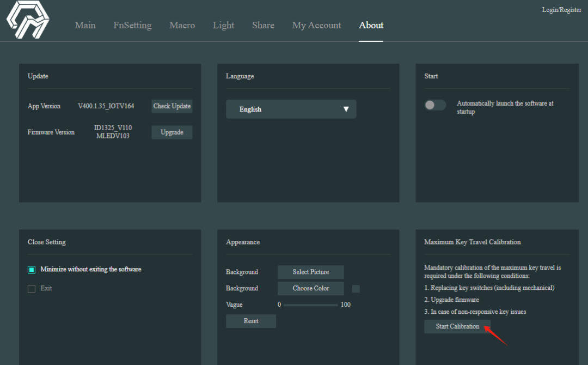Click Select Picture for background
The width and height of the screenshot is (588, 365).
point(310,272)
